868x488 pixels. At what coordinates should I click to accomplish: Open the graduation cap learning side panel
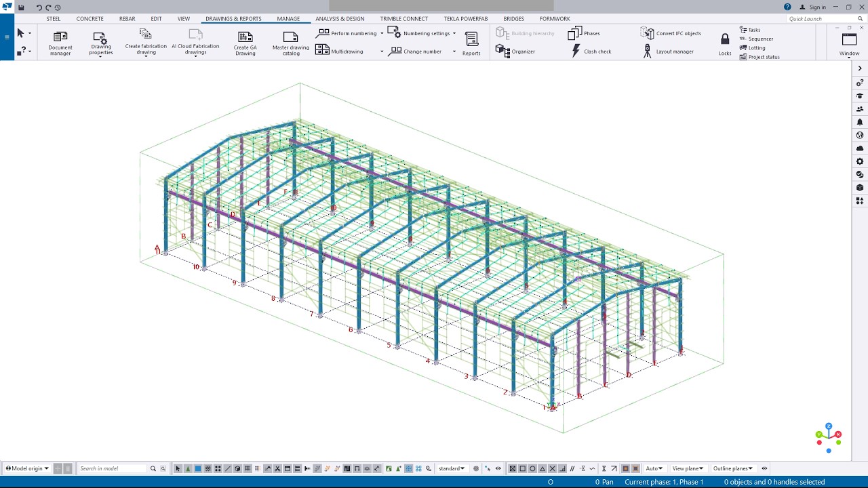pyautogui.click(x=860, y=96)
